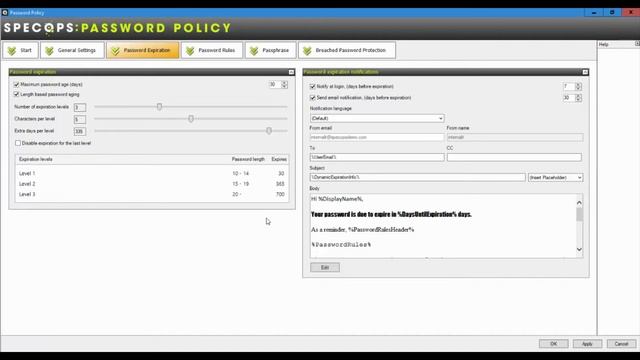Viewport: 640px width, 360px height.
Task: Click the checkmark icon on General Settings tab
Action: tap(49, 51)
